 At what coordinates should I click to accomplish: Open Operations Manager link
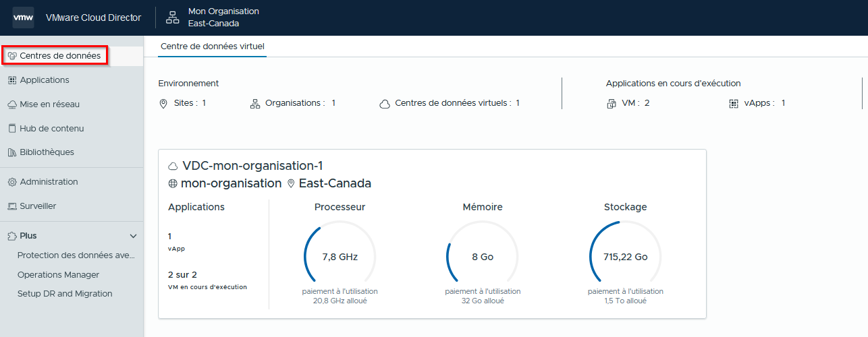58,275
